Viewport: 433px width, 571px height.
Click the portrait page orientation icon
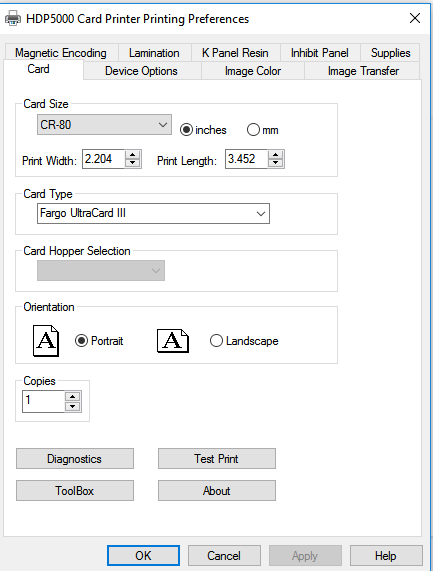coord(46,341)
